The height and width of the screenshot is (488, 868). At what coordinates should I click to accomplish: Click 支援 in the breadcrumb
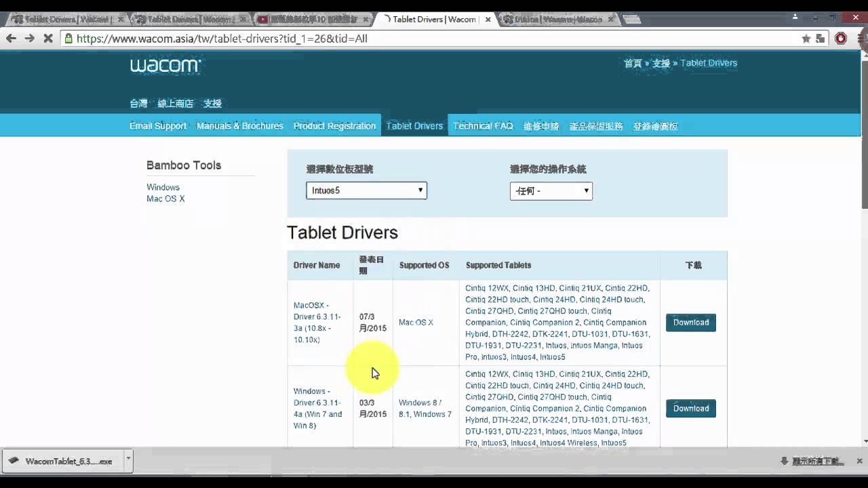tap(661, 63)
